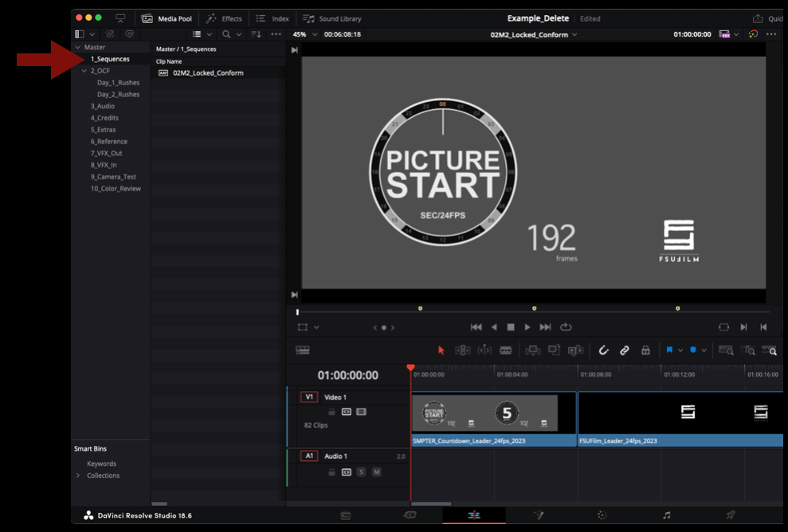Click the link clips icon under Media Pool
This screenshot has height=532, width=788.
point(110,34)
